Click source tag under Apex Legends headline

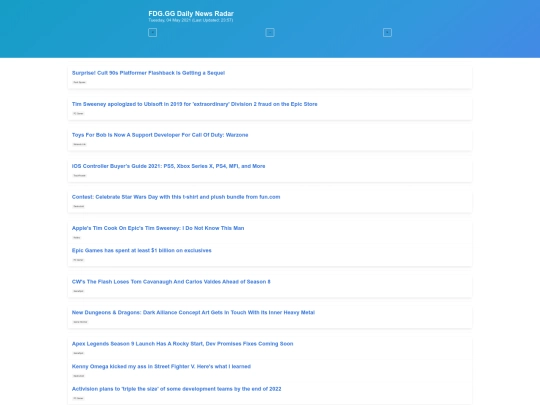click(x=79, y=353)
